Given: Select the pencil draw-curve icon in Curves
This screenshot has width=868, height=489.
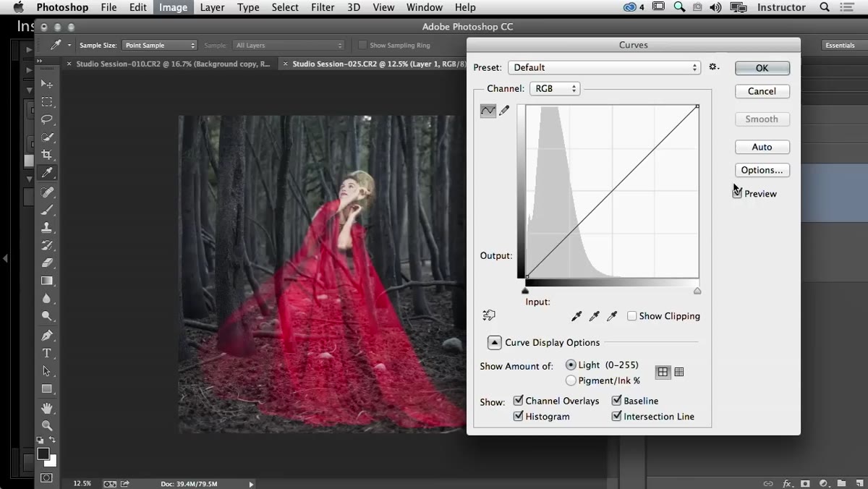Looking at the screenshot, I should (x=505, y=111).
